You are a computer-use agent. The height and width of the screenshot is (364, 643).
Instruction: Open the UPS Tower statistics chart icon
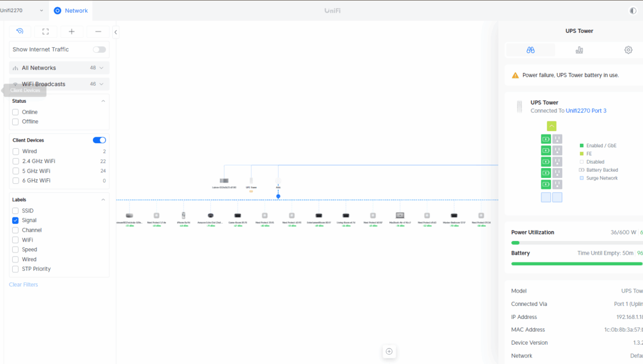pos(579,50)
